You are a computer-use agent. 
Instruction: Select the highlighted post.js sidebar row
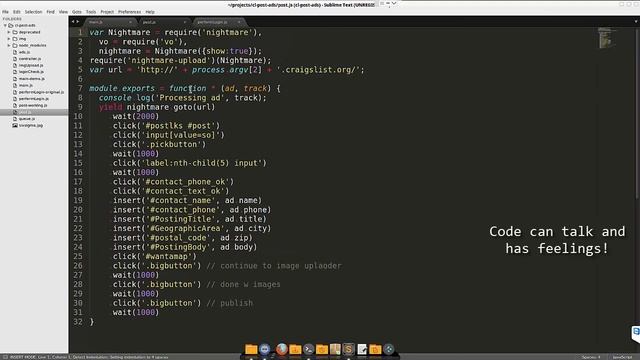coord(34,112)
